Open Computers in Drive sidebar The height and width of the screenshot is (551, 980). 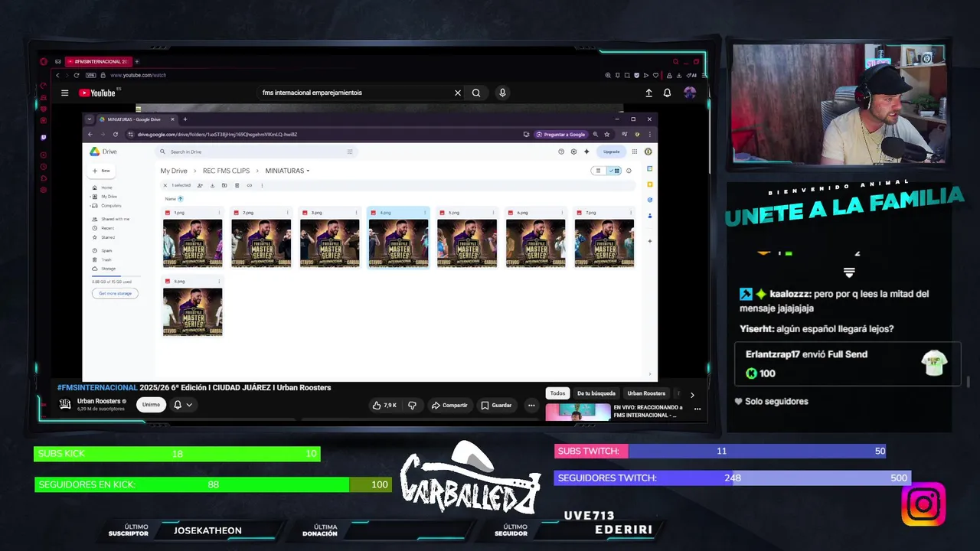coord(111,206)
